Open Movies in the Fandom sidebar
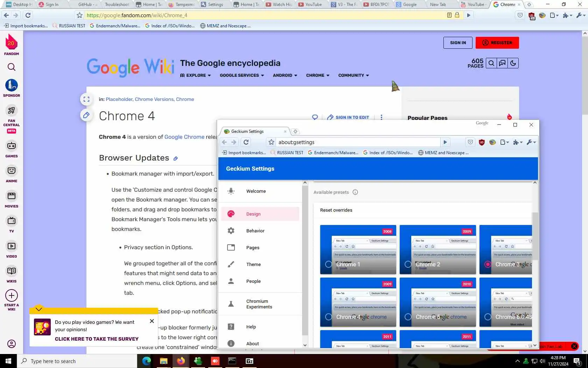Screen dimensions: 588x368 click(12, 199)
